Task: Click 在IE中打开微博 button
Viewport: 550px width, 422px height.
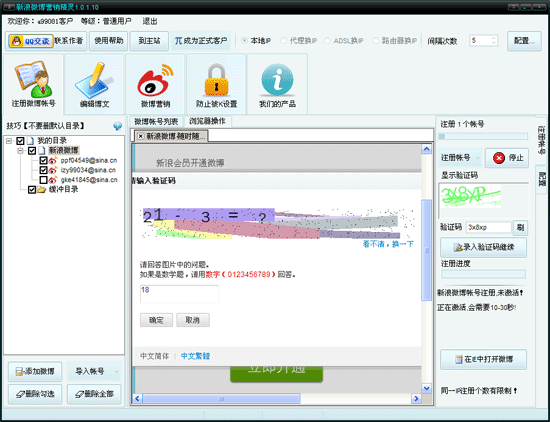Action: 483,360
